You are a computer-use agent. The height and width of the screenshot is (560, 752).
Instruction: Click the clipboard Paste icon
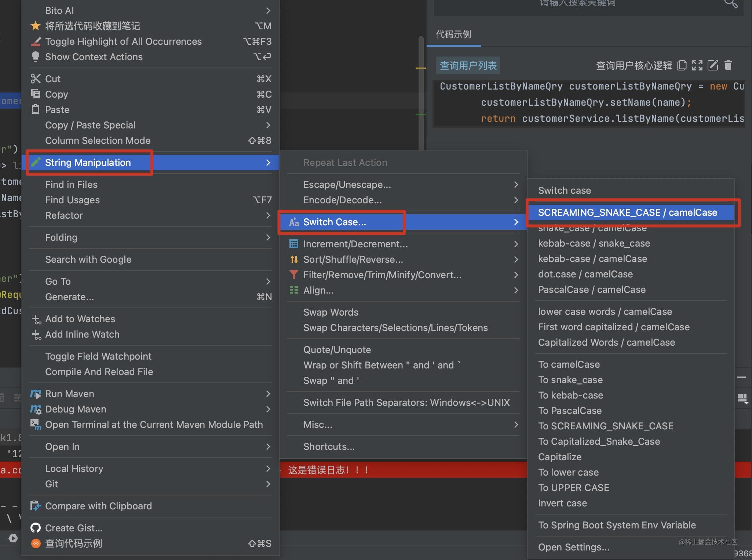pyautogui.click(x=36, y=109)
